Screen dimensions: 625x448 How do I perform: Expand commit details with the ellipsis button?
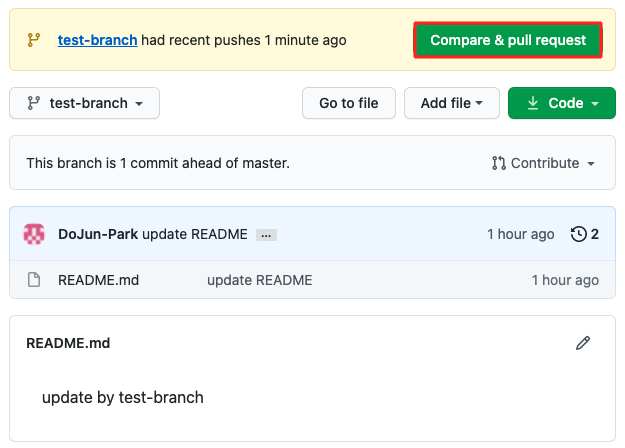click(266, 235)
